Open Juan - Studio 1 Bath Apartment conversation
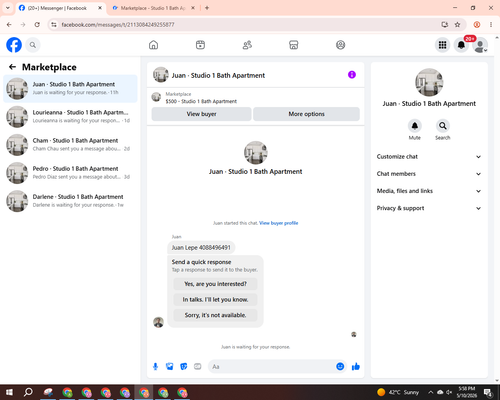500x400 pixels. coord(70,89)
